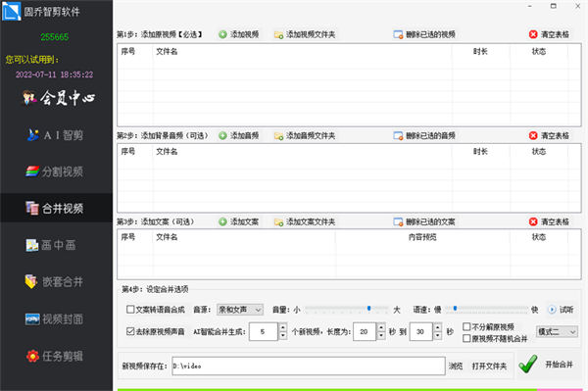This screenshot has height=391, width=588.
Task: Enable 不分解原视频 checkbox
Action: 466,327
